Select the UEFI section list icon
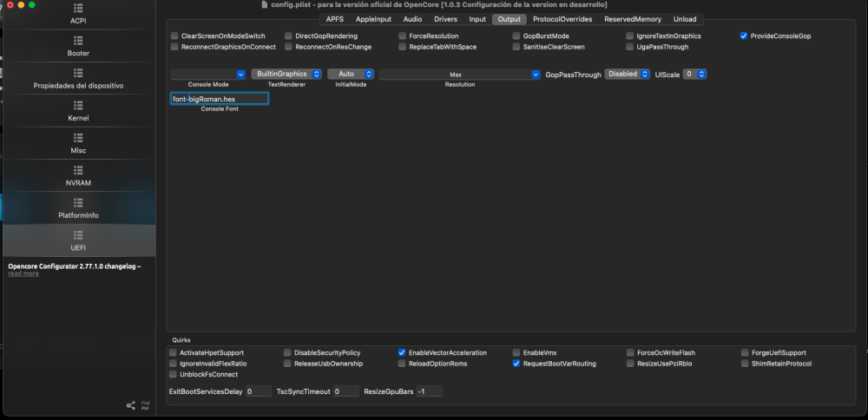This screenshot has width=868, height=420. (x=78, y=235)
